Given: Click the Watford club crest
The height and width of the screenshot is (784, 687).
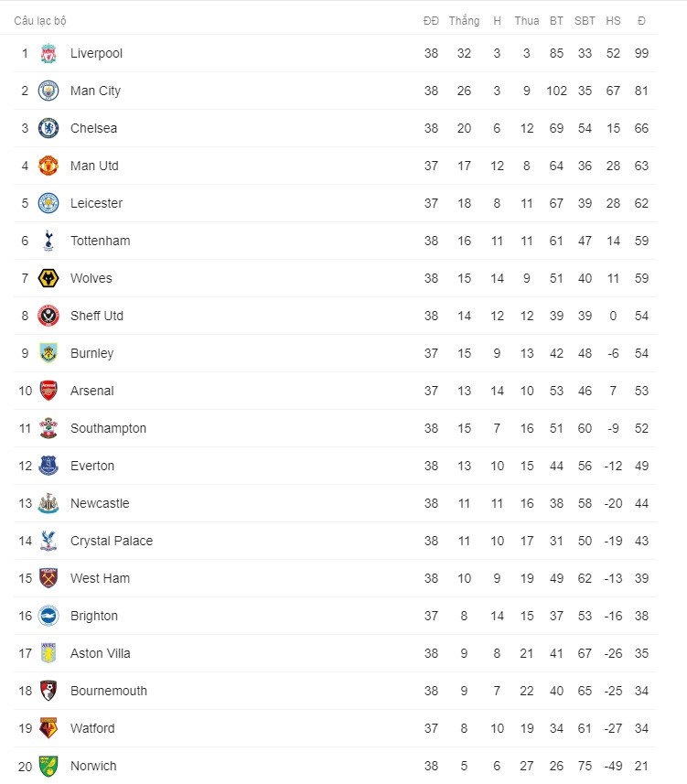Looking at the screenshot, I should (48, 728).
